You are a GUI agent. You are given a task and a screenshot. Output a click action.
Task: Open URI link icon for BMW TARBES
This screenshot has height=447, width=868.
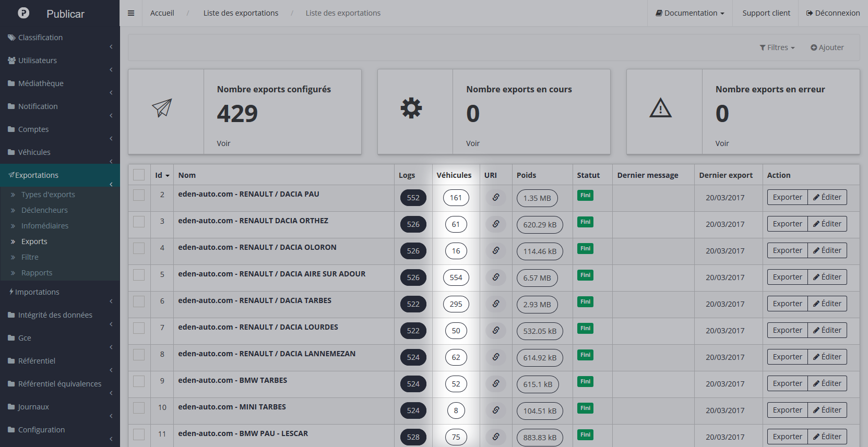496,383
